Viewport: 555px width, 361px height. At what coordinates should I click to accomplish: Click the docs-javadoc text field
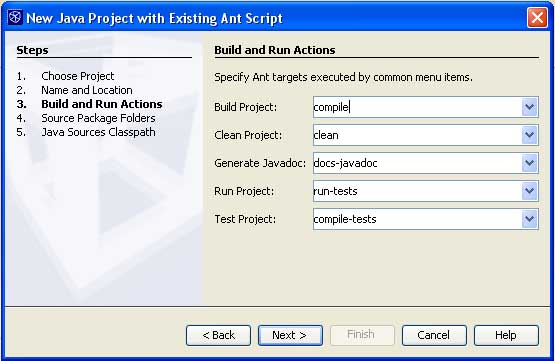[417, 163]
